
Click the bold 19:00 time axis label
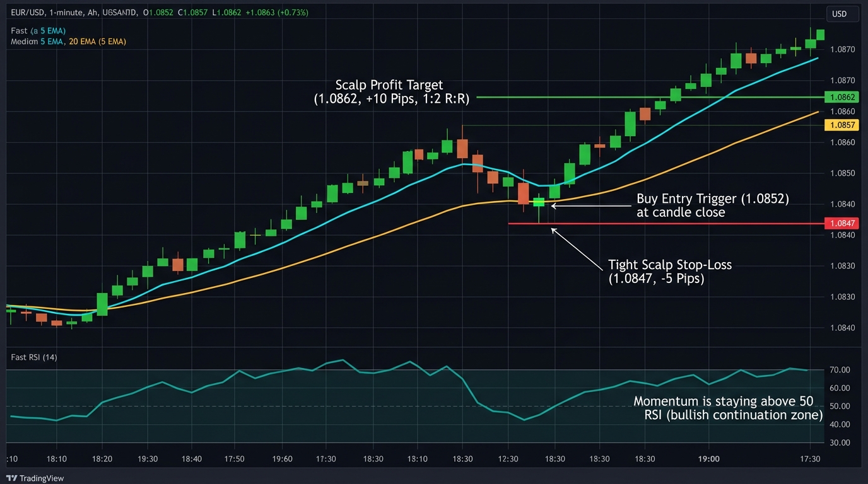click(x=708, y=459)
